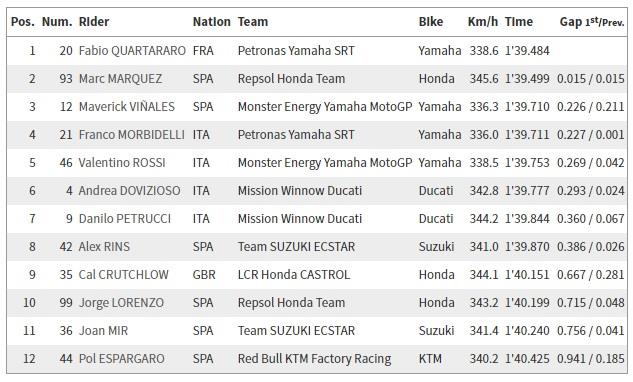
Task: Select LCR Honda CASTROL team
Action: pyautogui.click(x=293, y=275)
